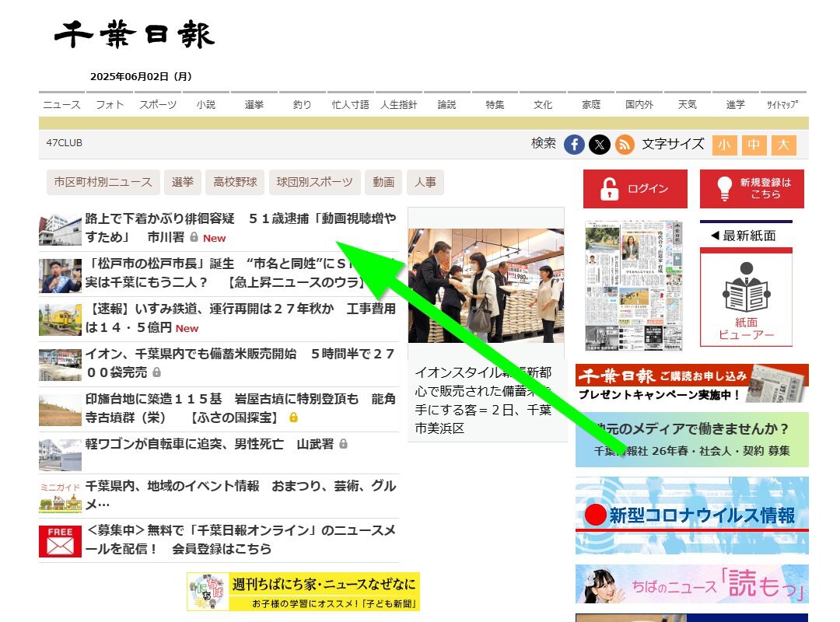Select the grey 選挙 tab button
The width and height of the screenshot is (840, 622).
coord(183,182)
